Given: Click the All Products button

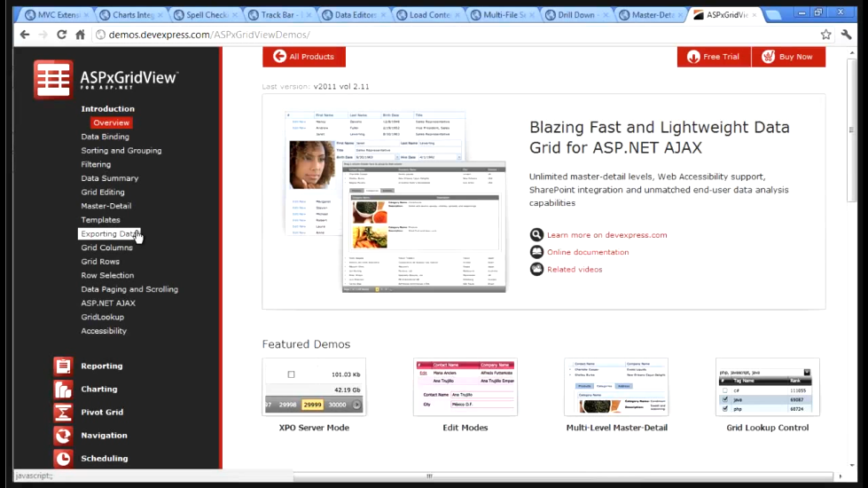Looking at the screenshot, I should [x=304, y=57].
